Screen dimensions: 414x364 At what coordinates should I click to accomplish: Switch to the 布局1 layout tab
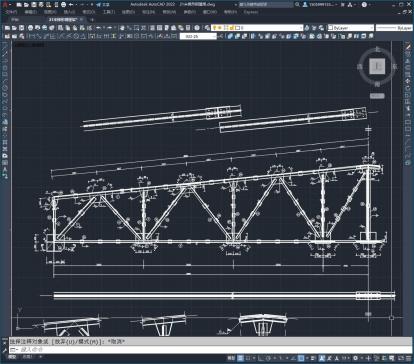point(28,357)
